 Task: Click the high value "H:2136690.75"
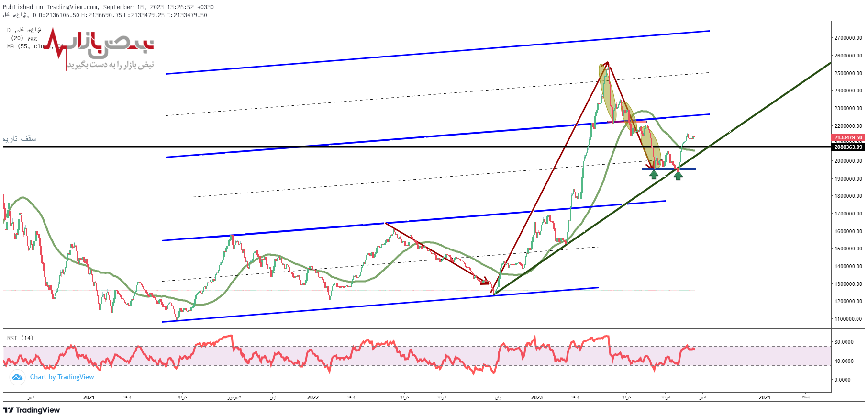(102, 15)
